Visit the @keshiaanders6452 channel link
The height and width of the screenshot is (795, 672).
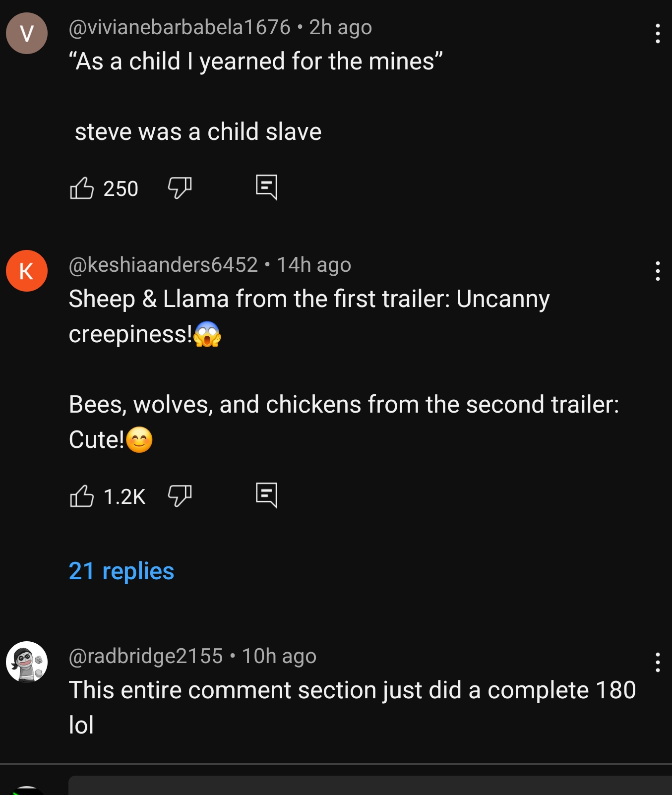163,265
